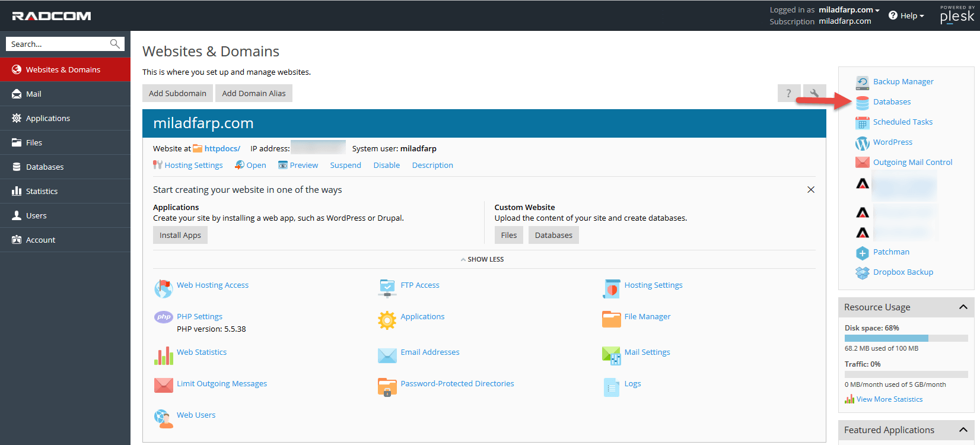This screenshot has width=980, height=445.
Task: Open Statistics from the sidebar menu
Action: pos(42,191)
